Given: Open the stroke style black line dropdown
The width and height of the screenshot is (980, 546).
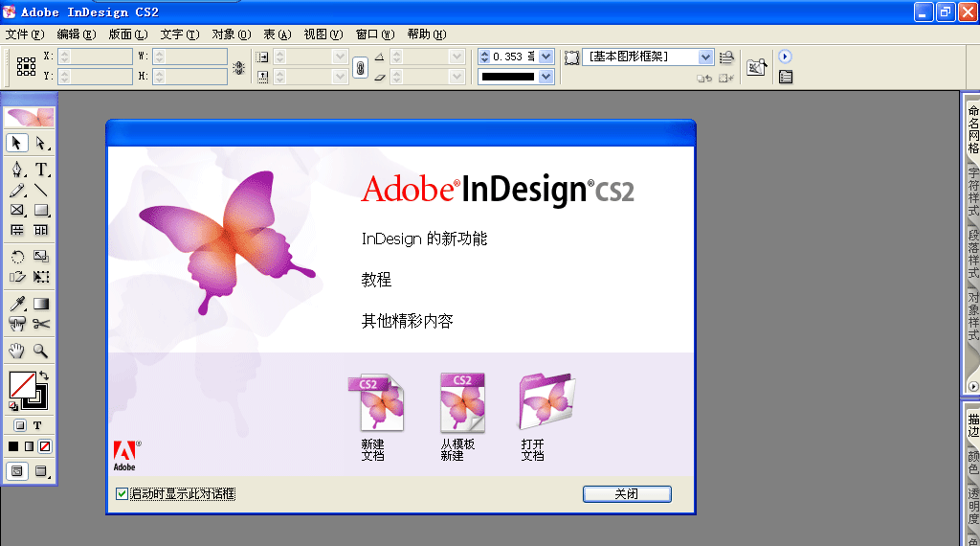Looking at the screenshot, I should [546, 77].
